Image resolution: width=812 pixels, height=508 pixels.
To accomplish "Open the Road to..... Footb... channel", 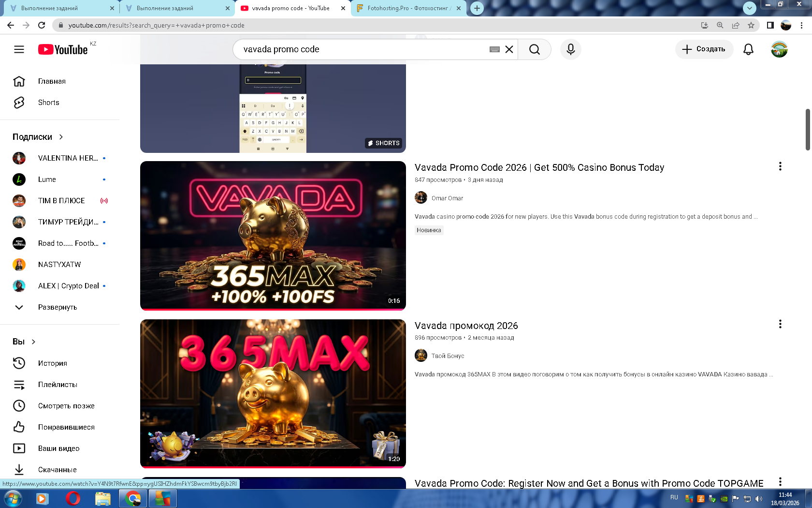I will (x=59, y=243).
